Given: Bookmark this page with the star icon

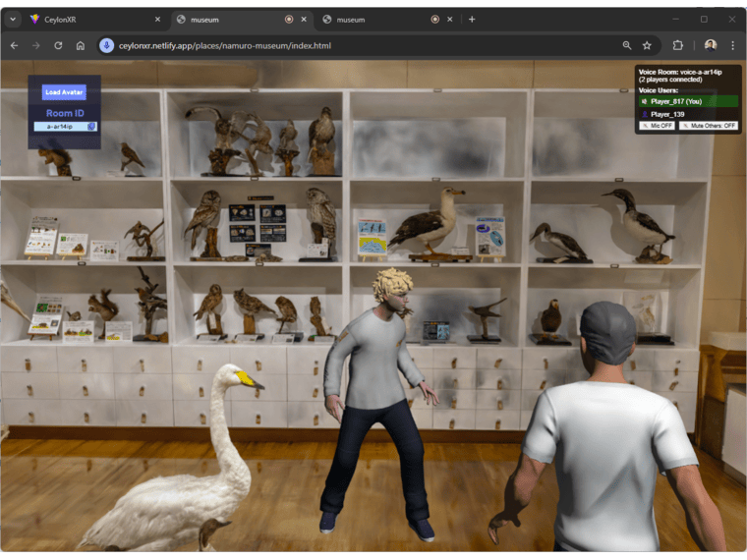Looking at the screenshot, I should [647, 45].
